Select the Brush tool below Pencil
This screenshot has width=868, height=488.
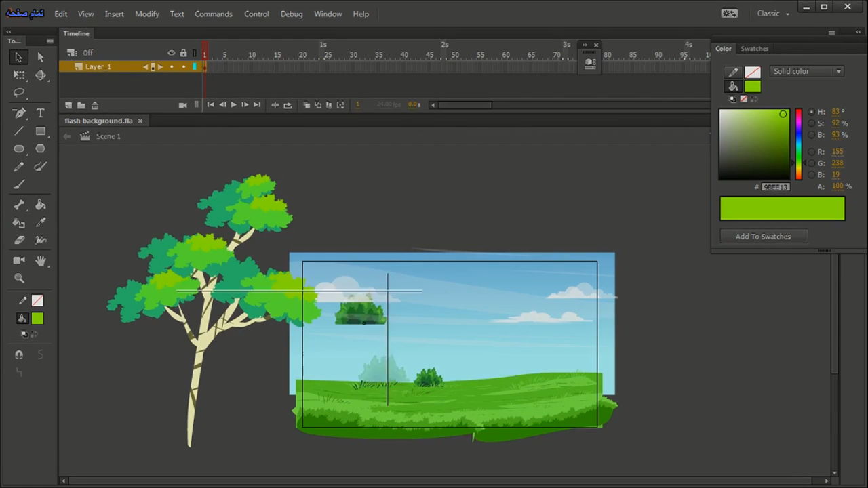pyautogui.click(x=19, y=184)
